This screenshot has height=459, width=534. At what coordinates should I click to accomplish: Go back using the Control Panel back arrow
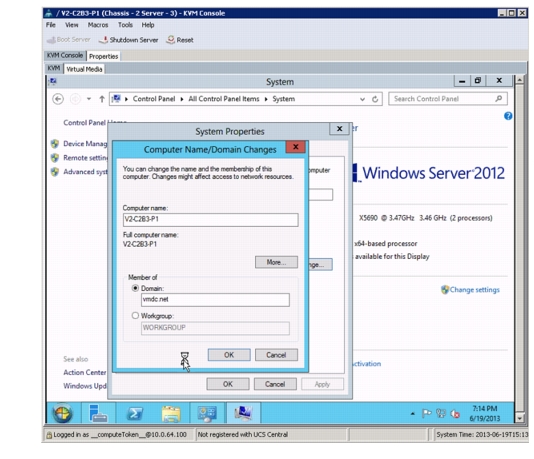(58, 99)
